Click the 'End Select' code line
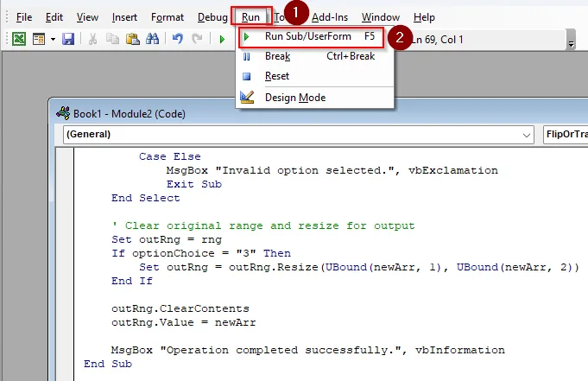Image resolution: width=588 pixels, height=381 pixels. (146, 198)
